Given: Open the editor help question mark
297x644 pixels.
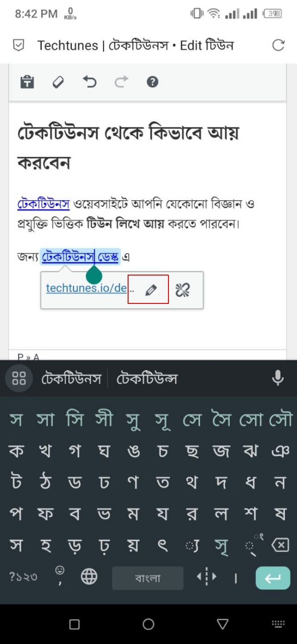Looking at the screenshot, I should pyautogui.click(x=152, y=82).
